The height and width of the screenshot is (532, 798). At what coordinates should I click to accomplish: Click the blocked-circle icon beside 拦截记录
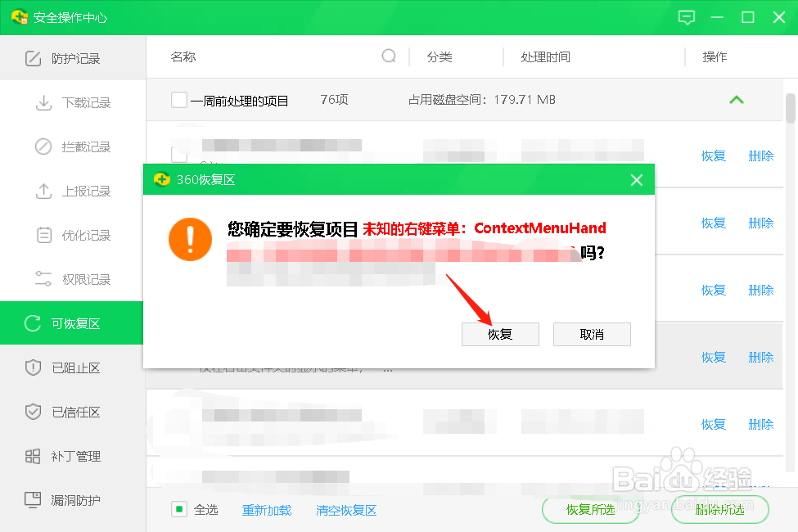tap(43, 147)
